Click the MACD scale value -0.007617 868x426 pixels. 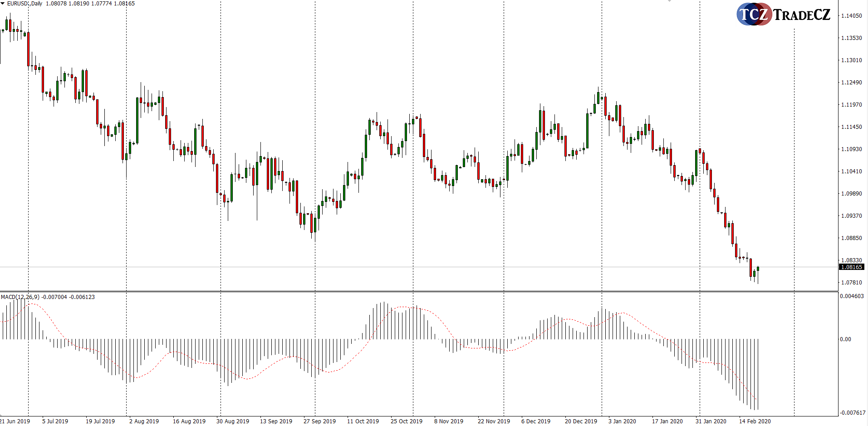(852, 413)
